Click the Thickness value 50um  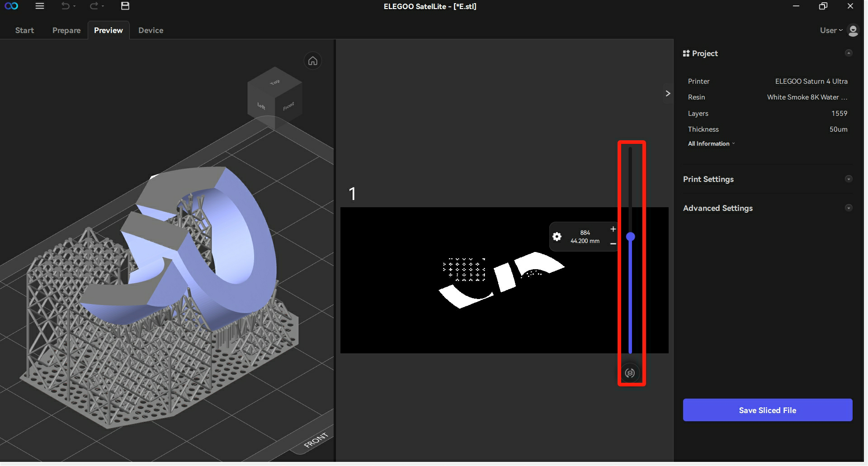838,129
